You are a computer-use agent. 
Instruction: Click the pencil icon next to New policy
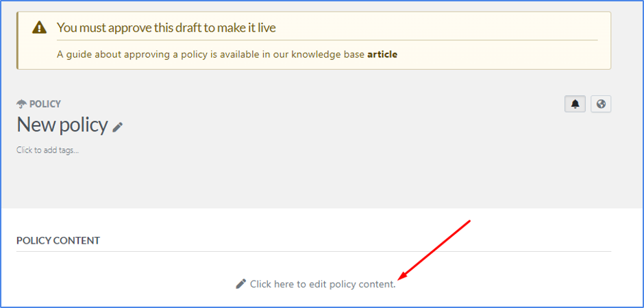[118, 127]
